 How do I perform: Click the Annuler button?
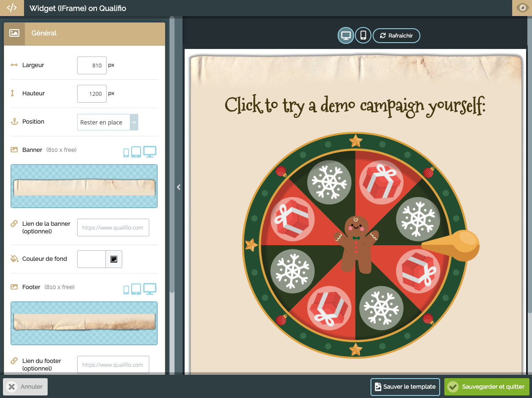25,387
